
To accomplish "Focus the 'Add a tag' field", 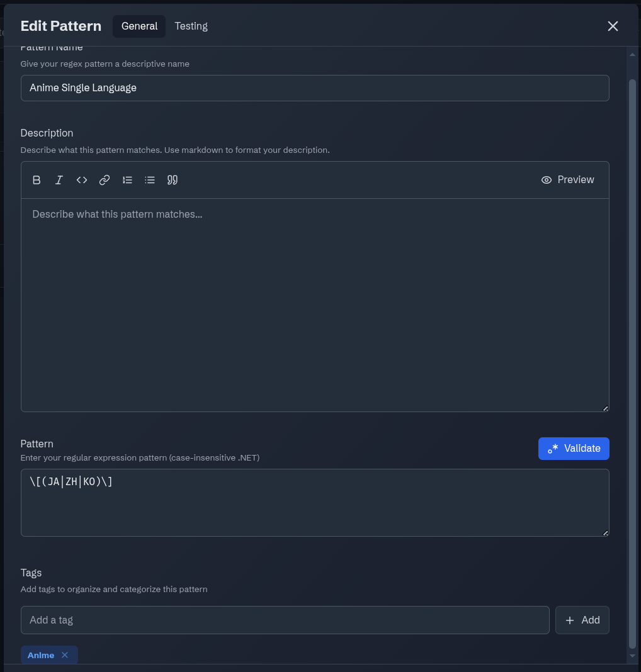I will click(x=285, y=620).
